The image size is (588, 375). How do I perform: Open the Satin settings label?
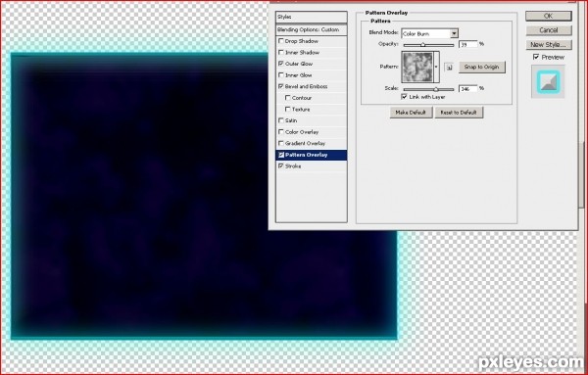(291, 120)
